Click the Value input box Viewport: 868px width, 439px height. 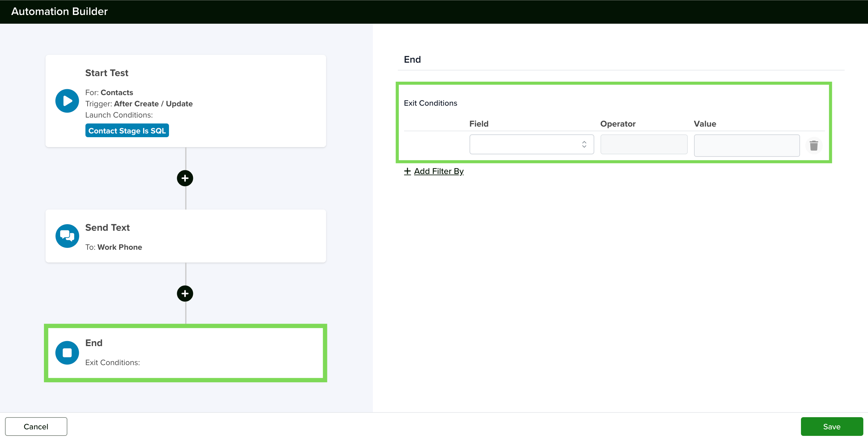747,145
